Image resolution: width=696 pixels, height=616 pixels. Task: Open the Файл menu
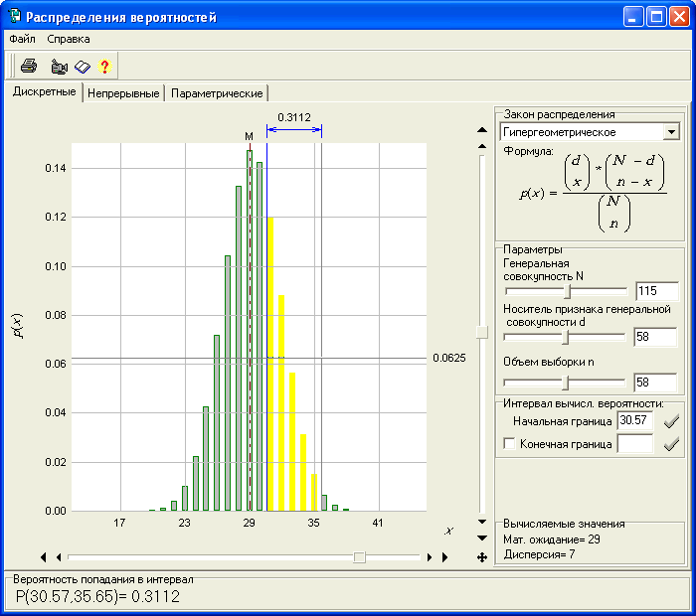(x=22, y=39)
